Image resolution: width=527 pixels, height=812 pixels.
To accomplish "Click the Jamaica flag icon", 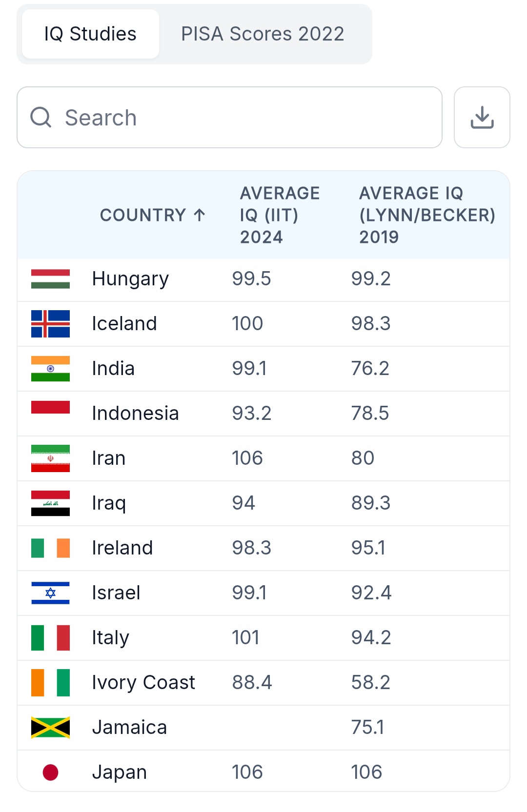I will [x=50, y=728].
